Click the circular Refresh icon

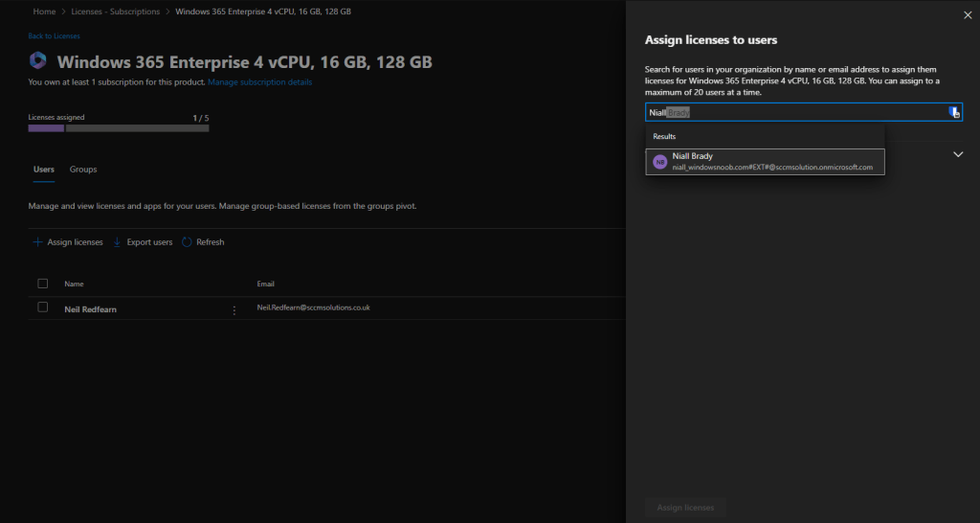187,242
